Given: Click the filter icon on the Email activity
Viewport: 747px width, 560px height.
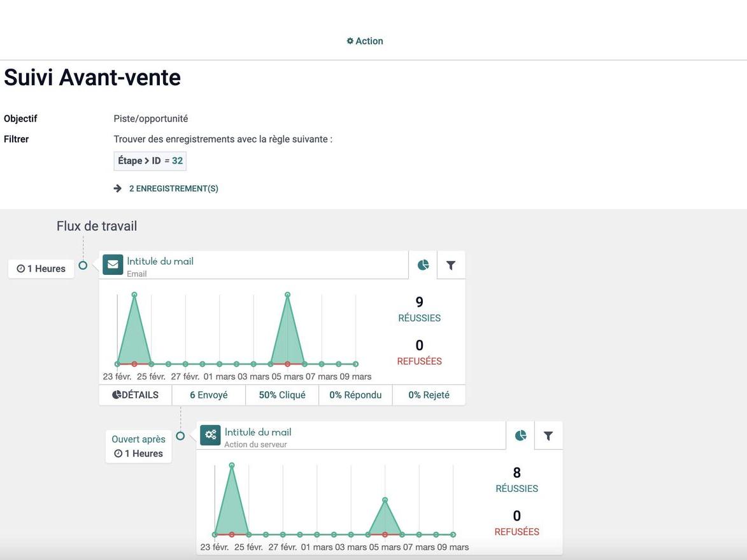Looking at the screenshot, I should click(x=450, y=265).
